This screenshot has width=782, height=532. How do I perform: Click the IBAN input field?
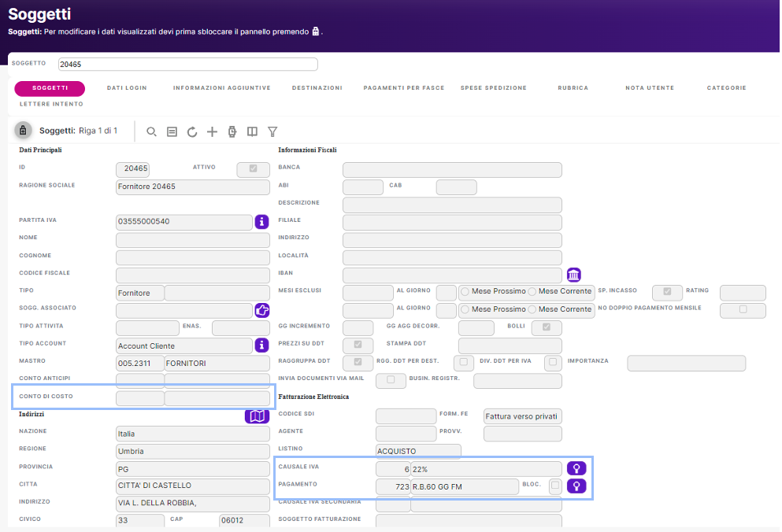452,275
